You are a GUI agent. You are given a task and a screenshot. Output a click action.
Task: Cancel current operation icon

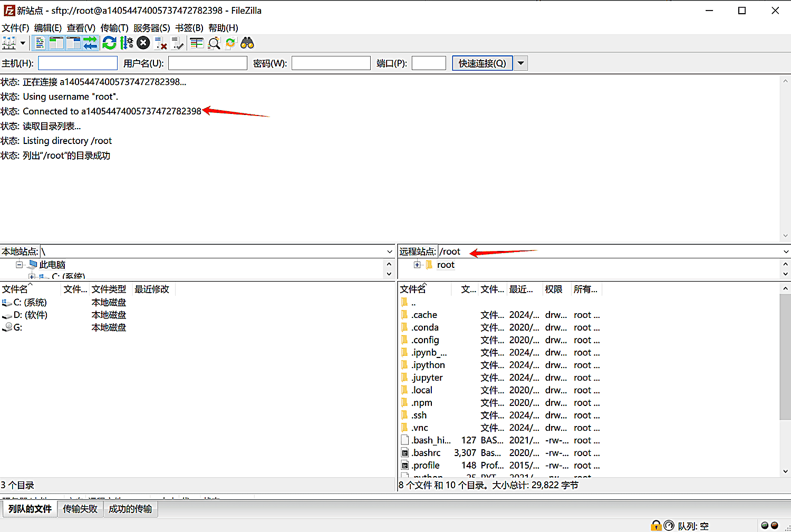(x=143, y=43)
